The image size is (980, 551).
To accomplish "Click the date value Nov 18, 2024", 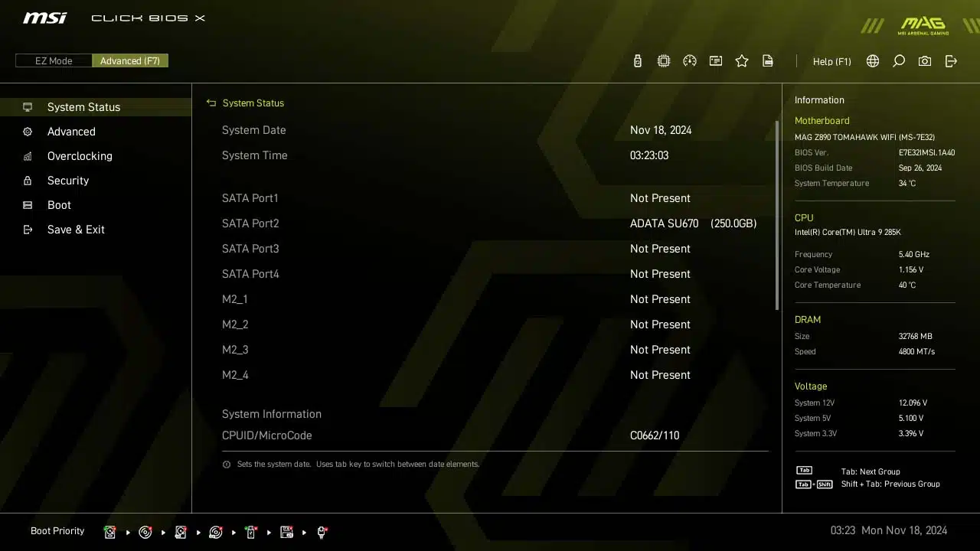I will (x=661, y=130).
